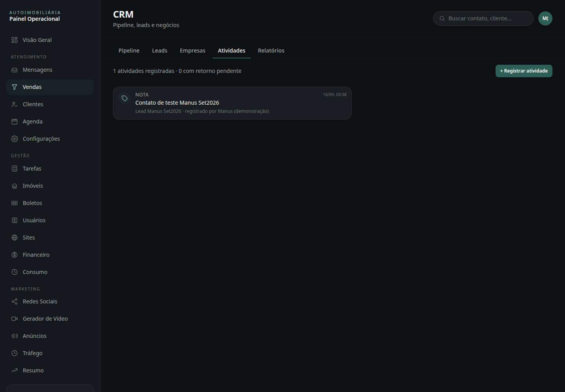Click the Lead Manus Set2026 registrado por text

(x=202, y=111)
